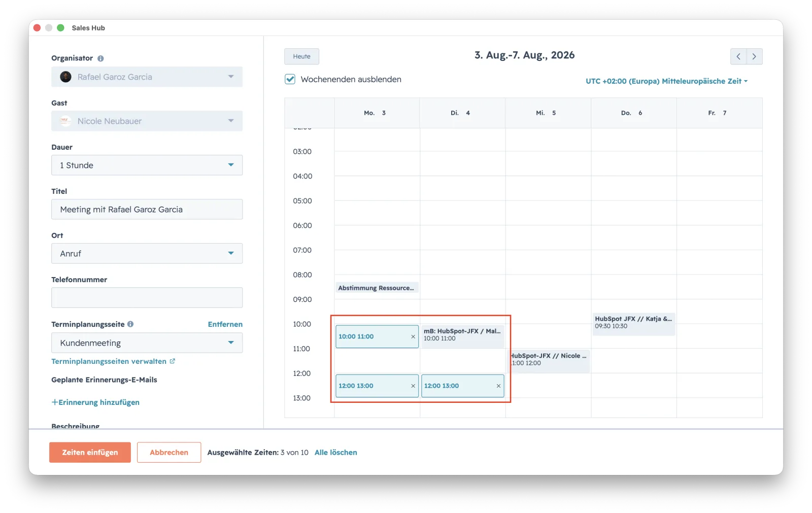Click the Fr. 7 column header

click(x=719, y=113)
